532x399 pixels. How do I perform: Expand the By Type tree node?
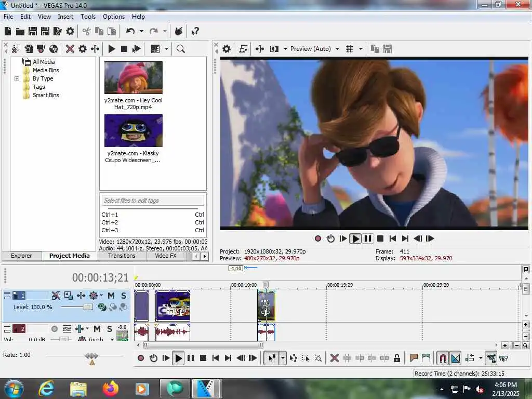[x=17, y=79]
